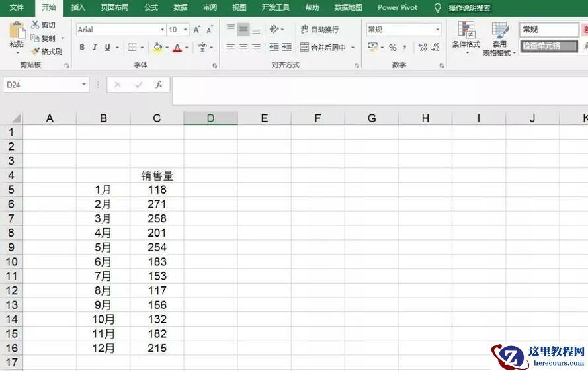Switch to the 页面布局 tab
Image resolution: width=588 pixels, height=371 pixels.
click(x=114, y=7)
